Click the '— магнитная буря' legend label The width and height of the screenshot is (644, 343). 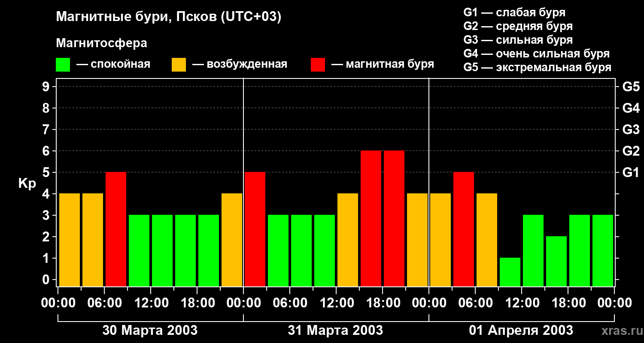coord(383,64)
